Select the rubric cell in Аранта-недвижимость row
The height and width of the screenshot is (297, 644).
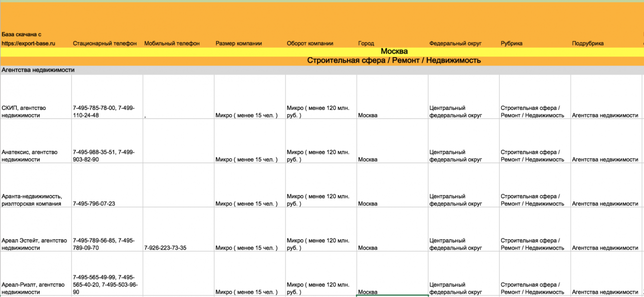[x=535, y=185]
